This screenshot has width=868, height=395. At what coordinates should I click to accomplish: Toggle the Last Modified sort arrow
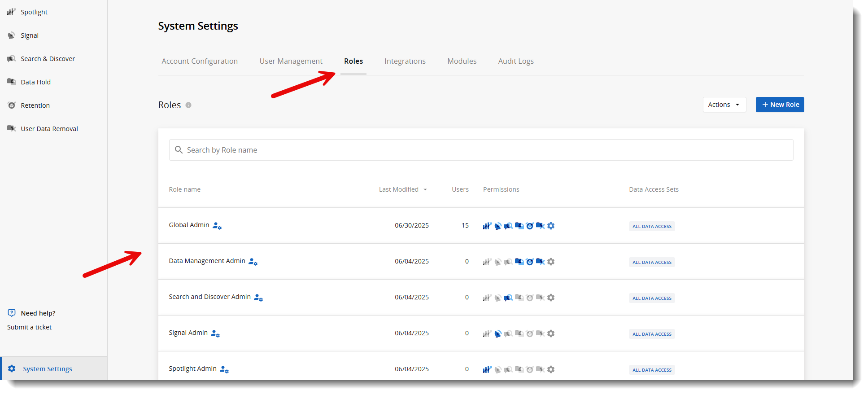click(x=425, y=190)
